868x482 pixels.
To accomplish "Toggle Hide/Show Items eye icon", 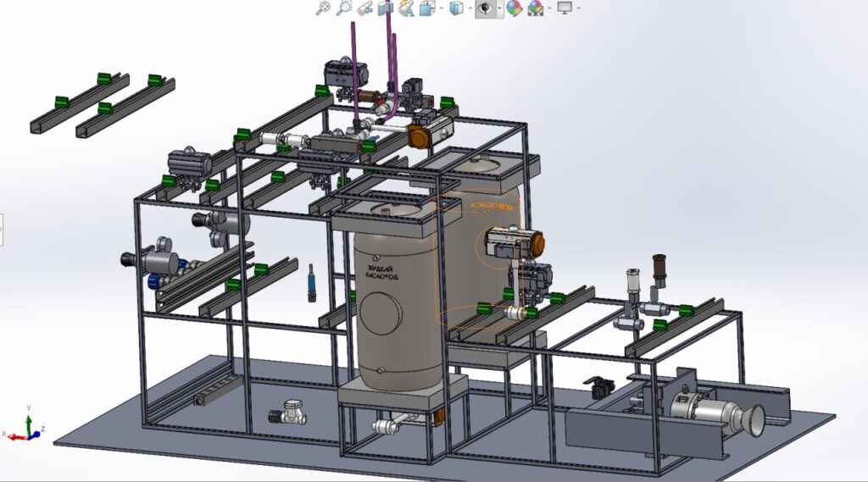I will point(485,8).
